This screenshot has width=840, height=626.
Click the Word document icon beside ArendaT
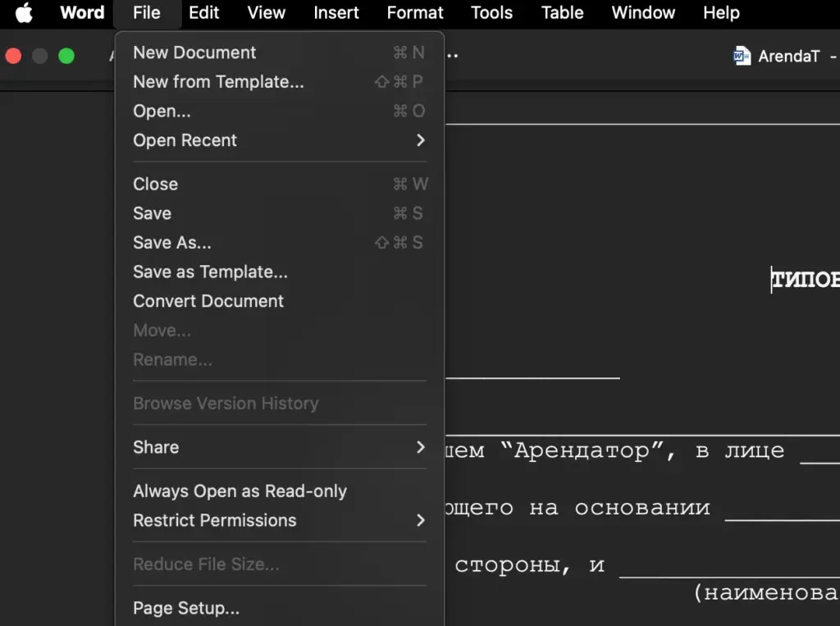tap(742, 56)
